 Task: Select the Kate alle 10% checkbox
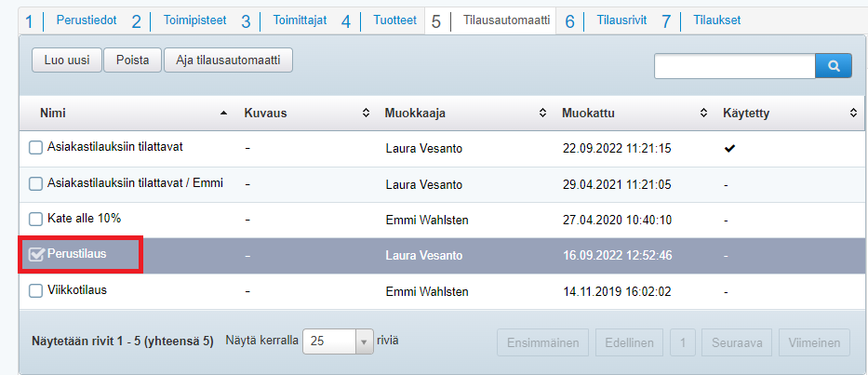[x=35, y=220]
